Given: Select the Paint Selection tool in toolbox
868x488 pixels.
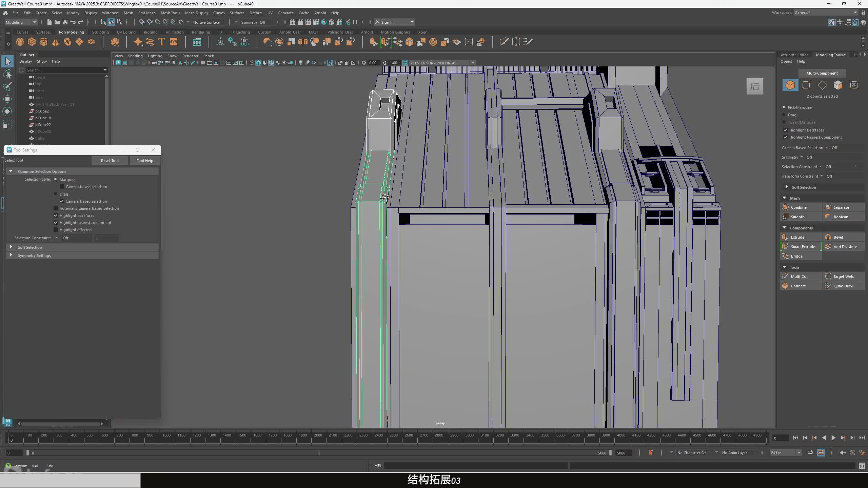Looking at the screenshot, I should [x=7, y=86].
